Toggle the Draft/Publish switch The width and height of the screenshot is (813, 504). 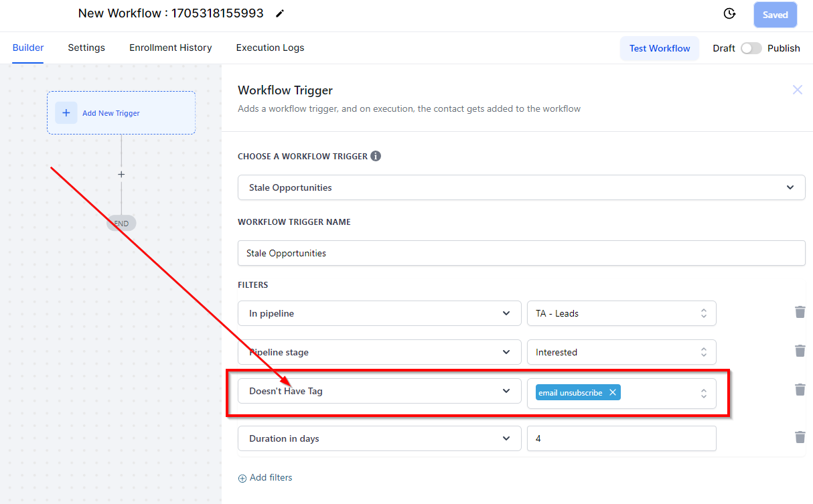pyautogui.click(x=751, y=48)
